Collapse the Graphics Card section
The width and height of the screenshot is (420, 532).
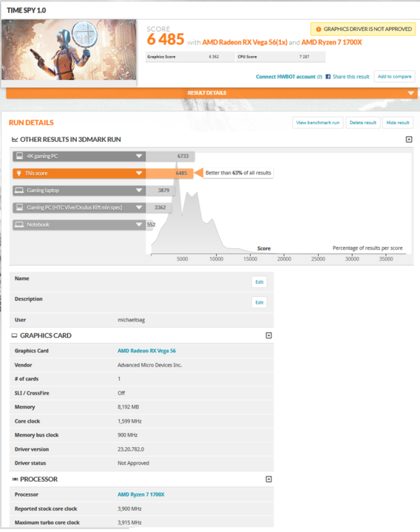(268, 335)
